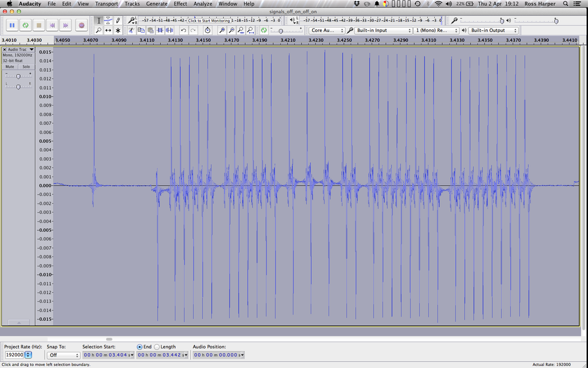Click the Selection Start time field

tap(109, 355)
